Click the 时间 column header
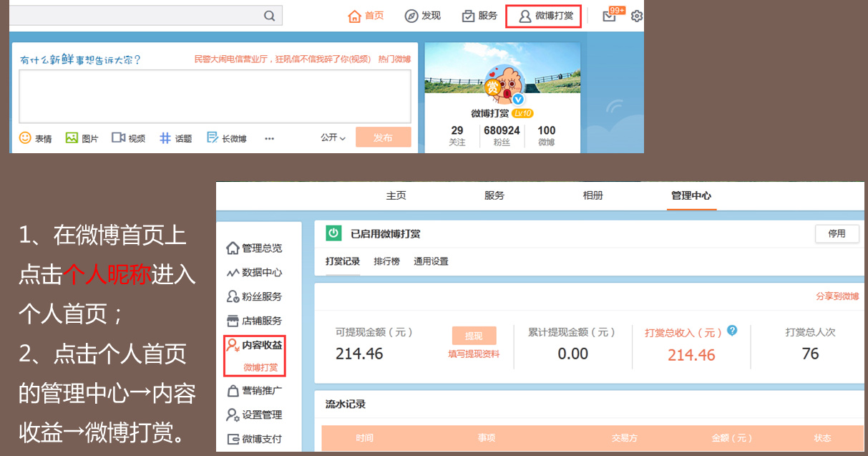Screen dimensions: 868x456 click(364, 438)
